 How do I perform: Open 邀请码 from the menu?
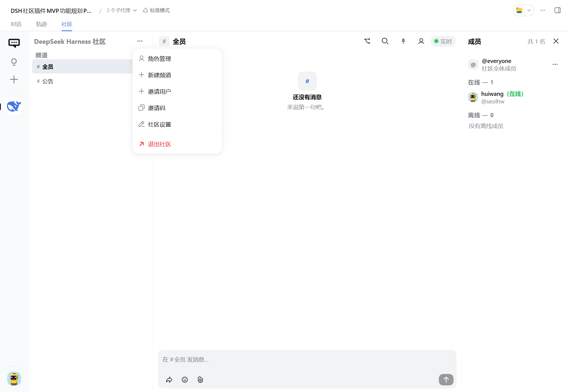point(177,108)
